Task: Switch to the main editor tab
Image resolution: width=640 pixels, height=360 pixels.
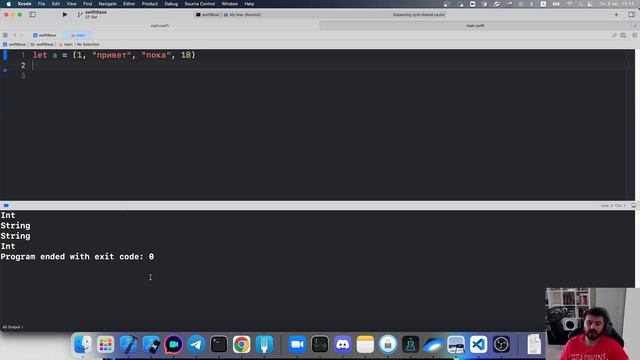Action: (78, 35)
